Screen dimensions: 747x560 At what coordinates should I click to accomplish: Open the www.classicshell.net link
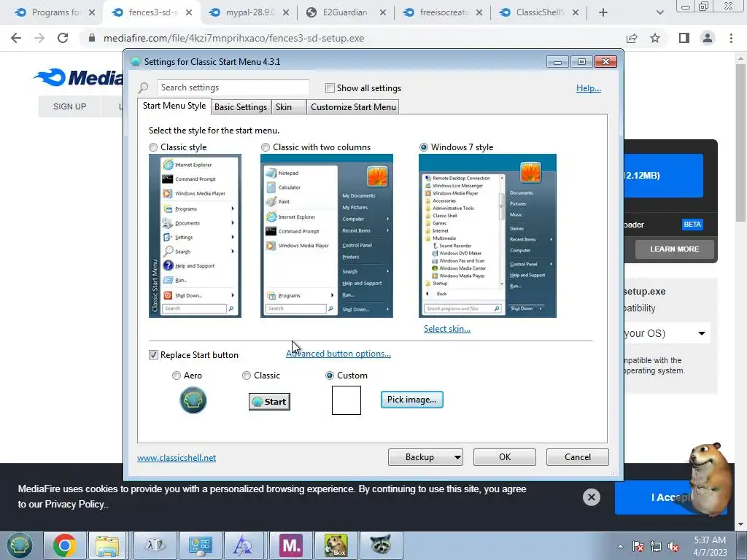click(x=177, y=458)
